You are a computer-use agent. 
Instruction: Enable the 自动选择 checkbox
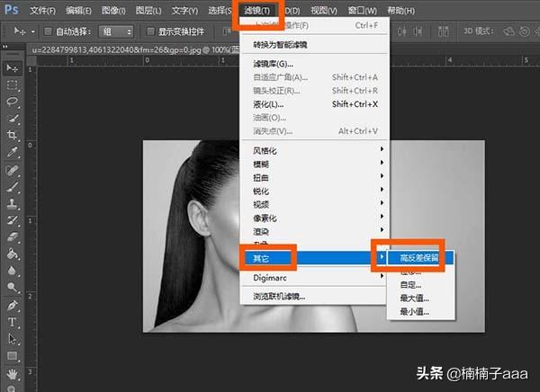click(x=47, y=31)
